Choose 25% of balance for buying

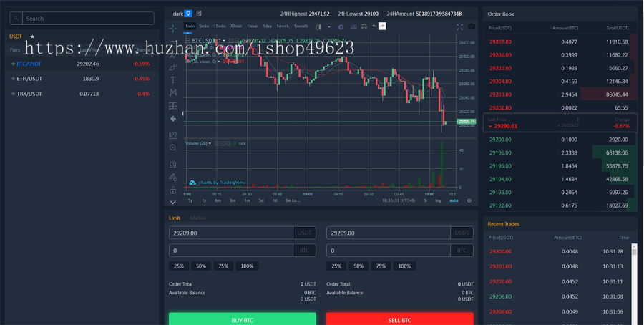179,266
